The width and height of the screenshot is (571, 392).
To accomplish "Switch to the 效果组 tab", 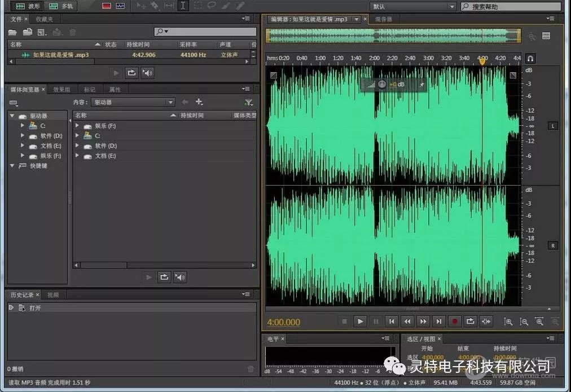I will coord(62,89).
